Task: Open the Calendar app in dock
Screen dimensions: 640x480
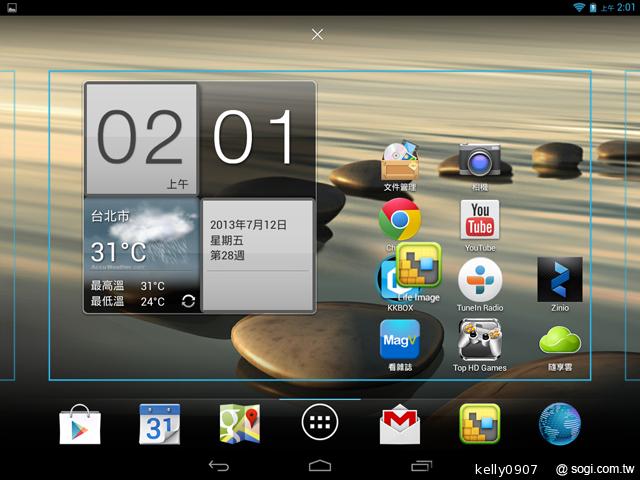Action: pyautogui.click(x=160, y=424)
